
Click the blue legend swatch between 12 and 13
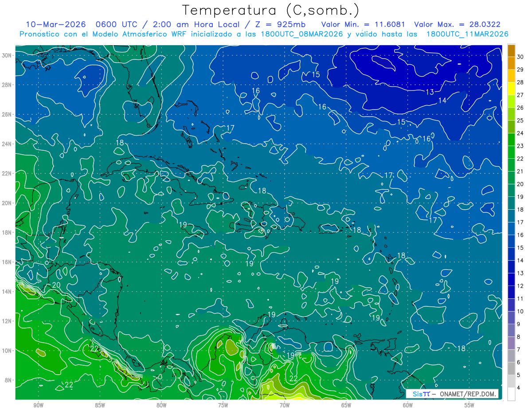point(511,280)
